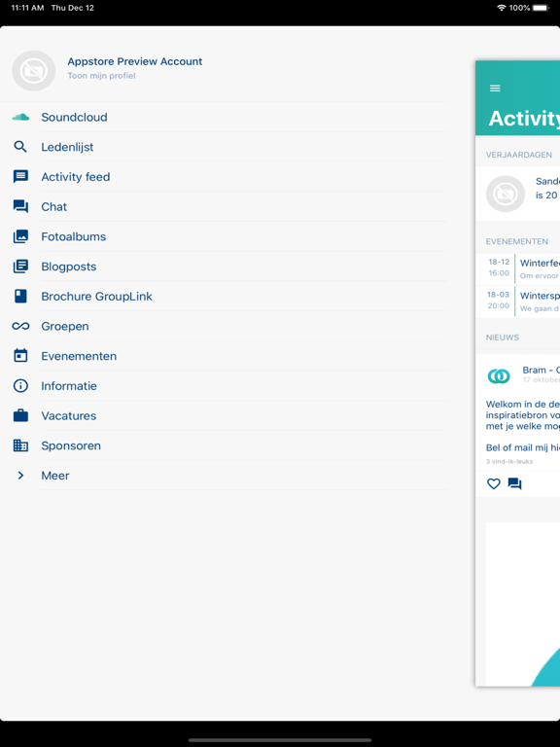Tap the Soundcloud cloud icon
Screen dimensions: 560x747
point(20,117)
